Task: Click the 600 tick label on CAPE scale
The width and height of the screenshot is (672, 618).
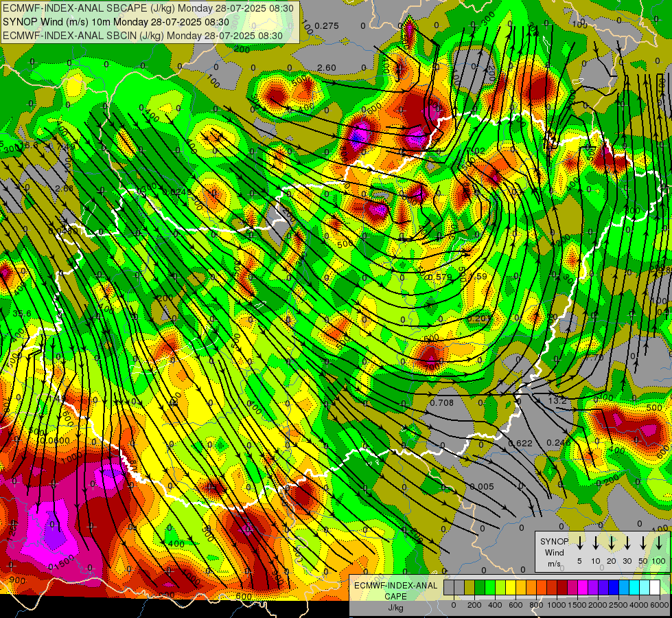Action: [x=515, y=605]
